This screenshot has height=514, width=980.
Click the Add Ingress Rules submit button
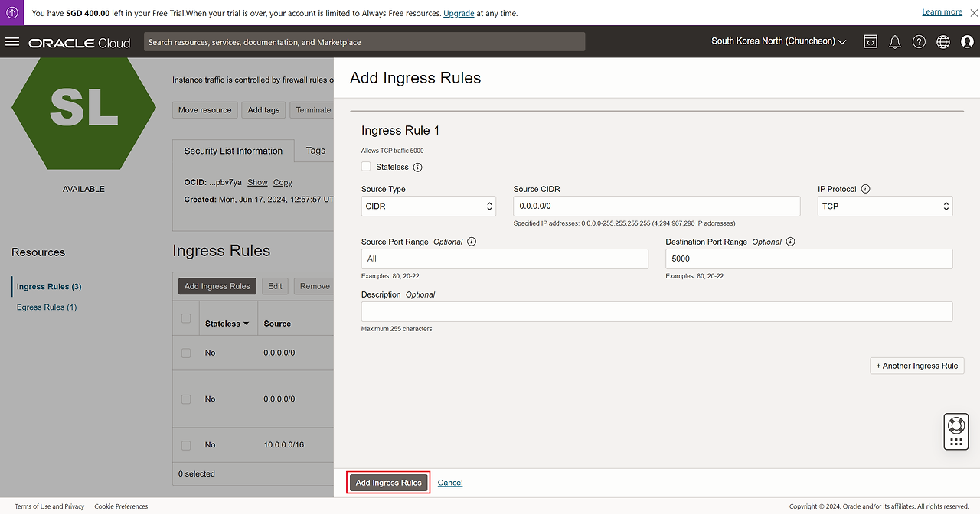click(x=388, y=483)
